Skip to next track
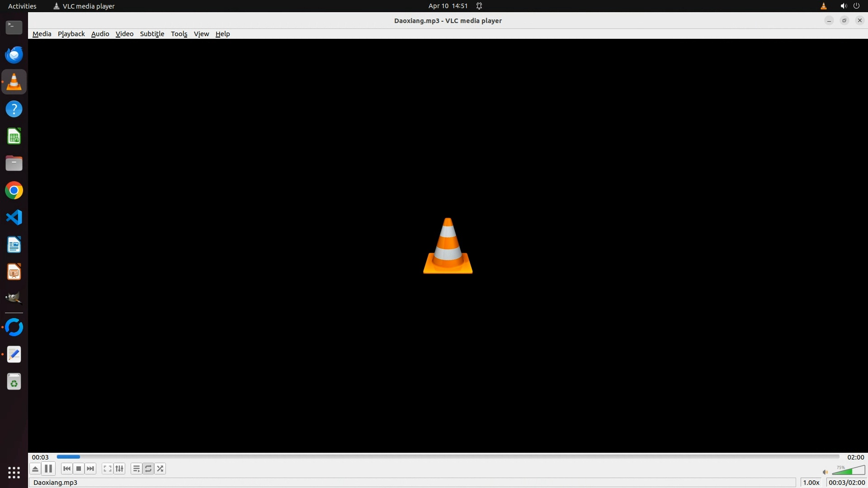Image resolution: width=868 pixels, height=488 pixels. [90, 469]
